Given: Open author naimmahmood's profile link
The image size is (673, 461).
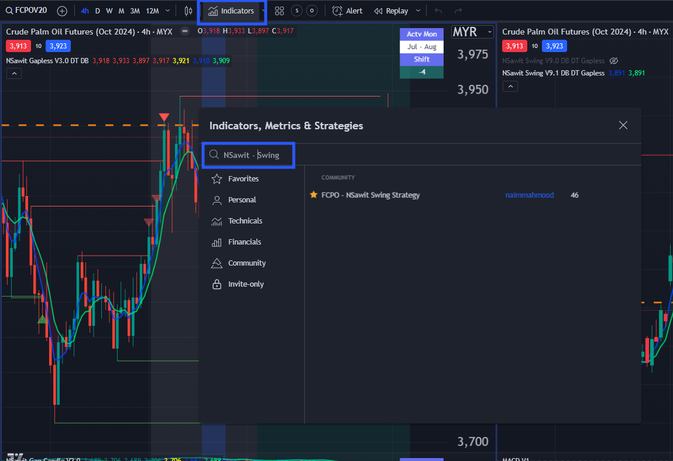Looking at the screenshot, I should point(530,195).
